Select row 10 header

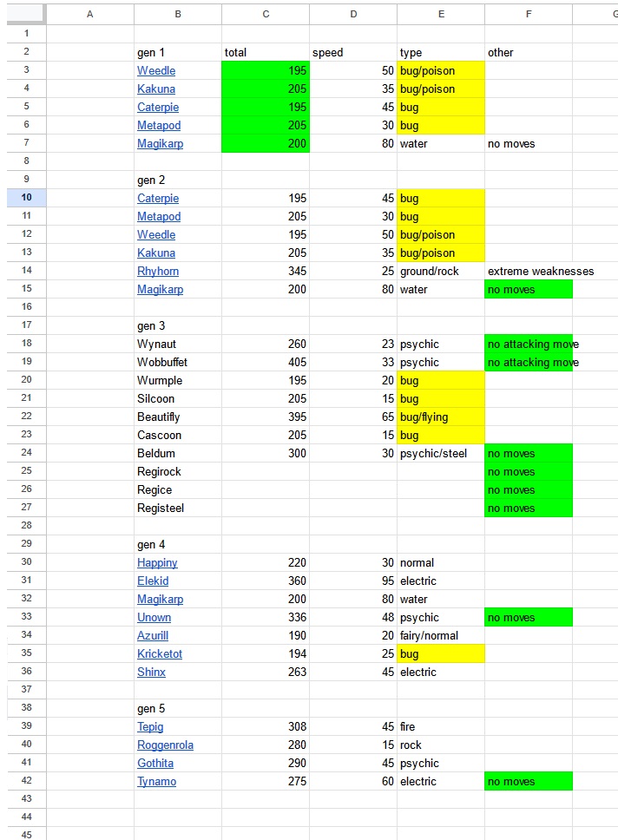pyautogui.click(x=26, y=198)
